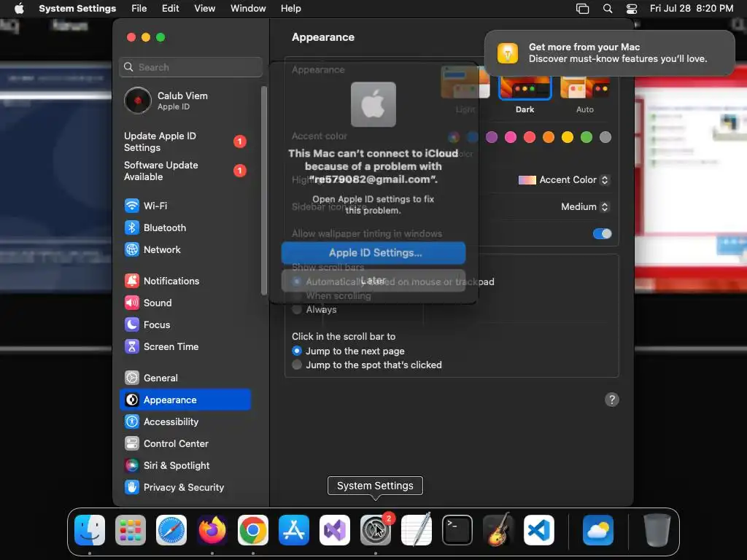Open Terminal from the Dock
This screenshot has width=747, height=560.
[457, 530]
